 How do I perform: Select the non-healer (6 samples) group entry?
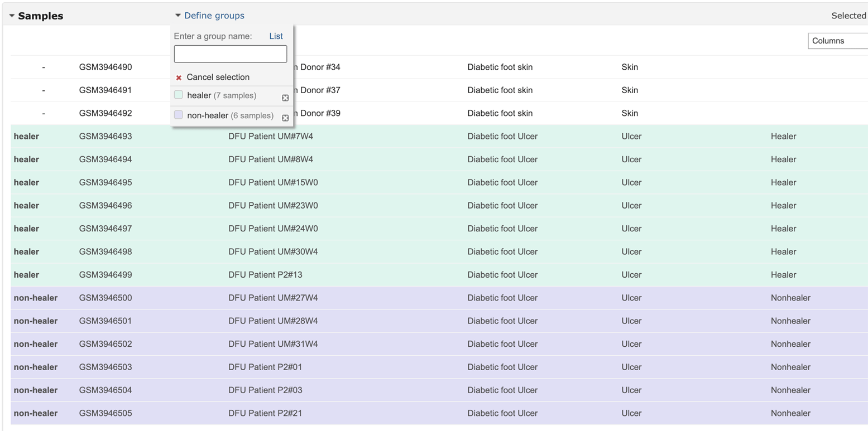pyautogui.click(x=231, y=115)
